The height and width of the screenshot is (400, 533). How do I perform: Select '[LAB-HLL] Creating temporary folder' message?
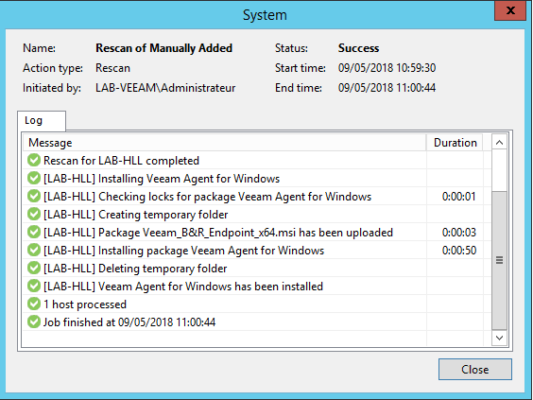pos(136,215)
